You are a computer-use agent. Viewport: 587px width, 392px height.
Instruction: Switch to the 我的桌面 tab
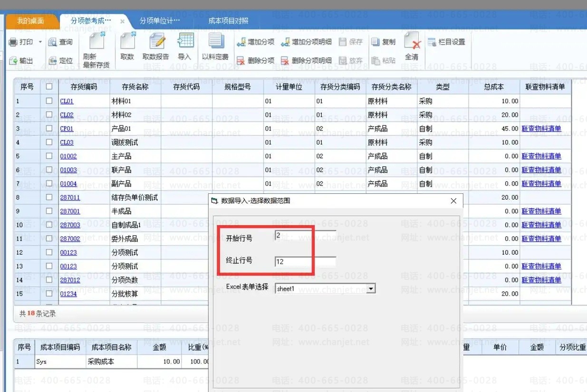coord(30,21)
